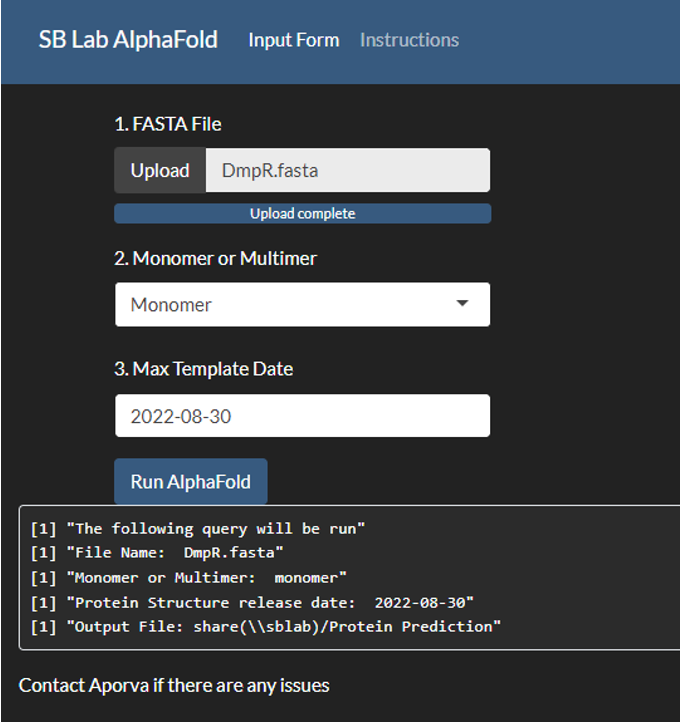
Task: Click the 'Monomer or Multimer: monomer' output line
Action: click(x=189, y=577)
